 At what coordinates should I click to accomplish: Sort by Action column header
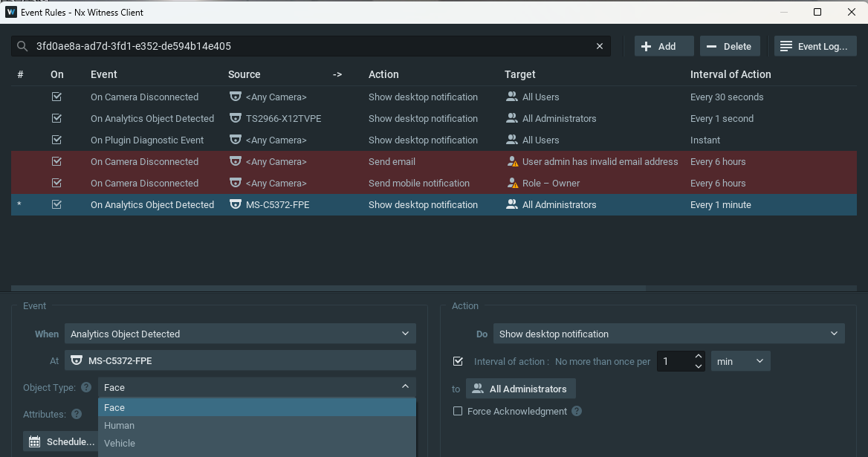[383, 74]
